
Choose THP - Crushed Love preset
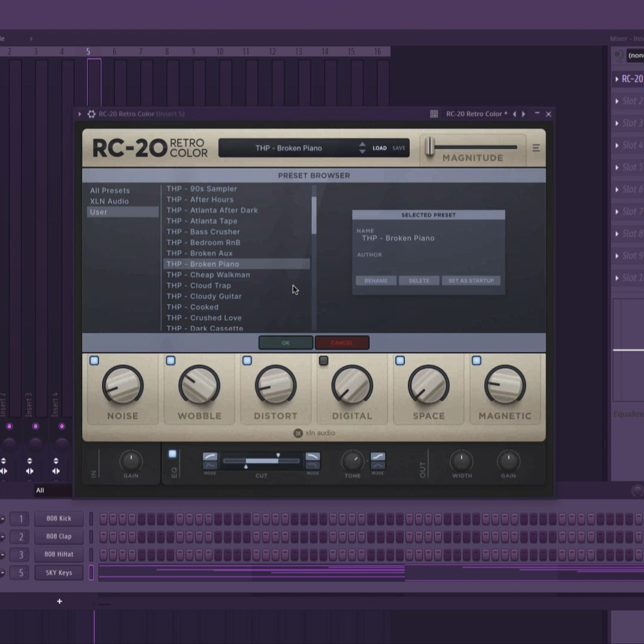point(204,318)
